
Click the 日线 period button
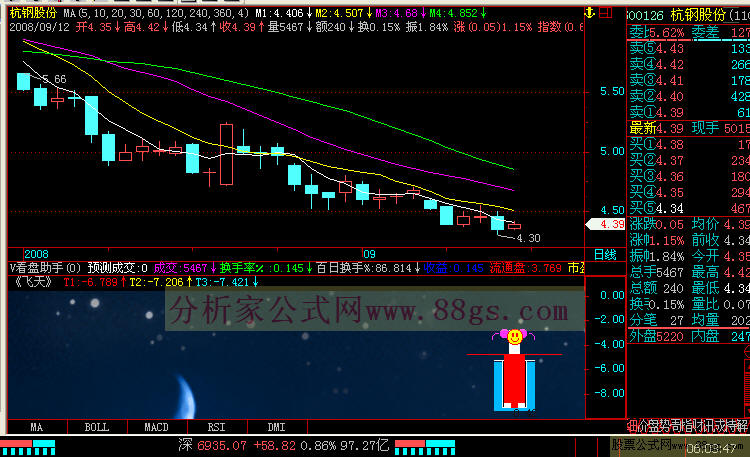point(605,255)
